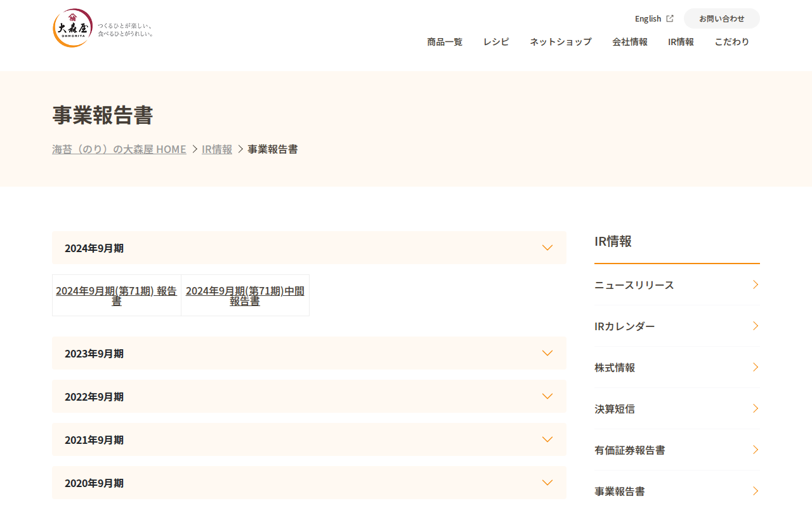Click the external link icon beside English
Image resolution: width=812 pixels, height=508 pixels.
670,18
